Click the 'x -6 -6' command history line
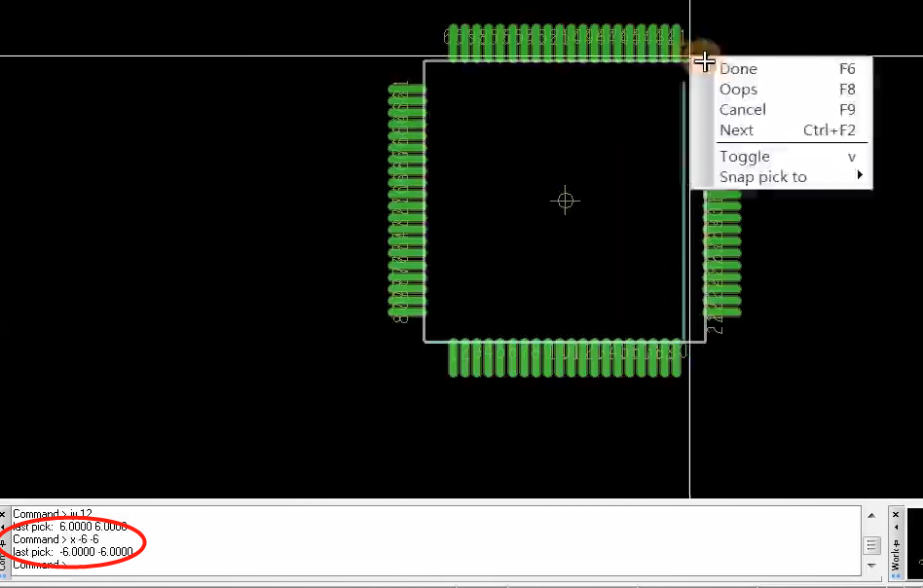 55,539
